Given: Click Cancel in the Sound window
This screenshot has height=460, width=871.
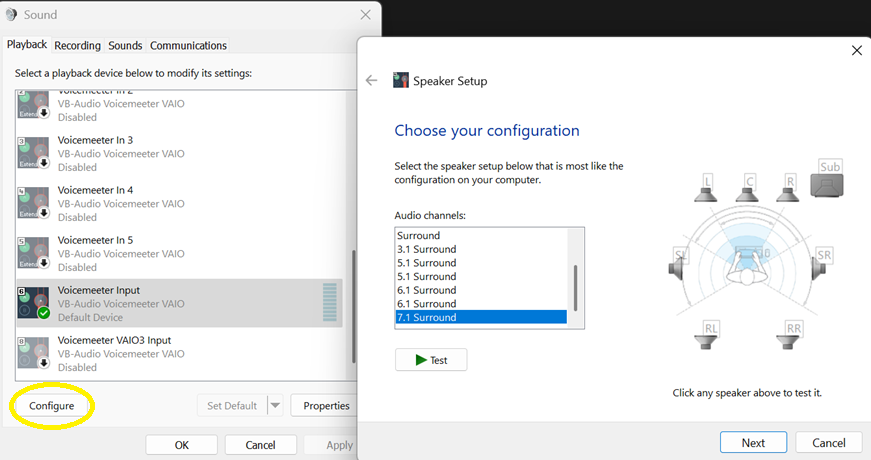Looking at the screenshot, I should 261,445.
